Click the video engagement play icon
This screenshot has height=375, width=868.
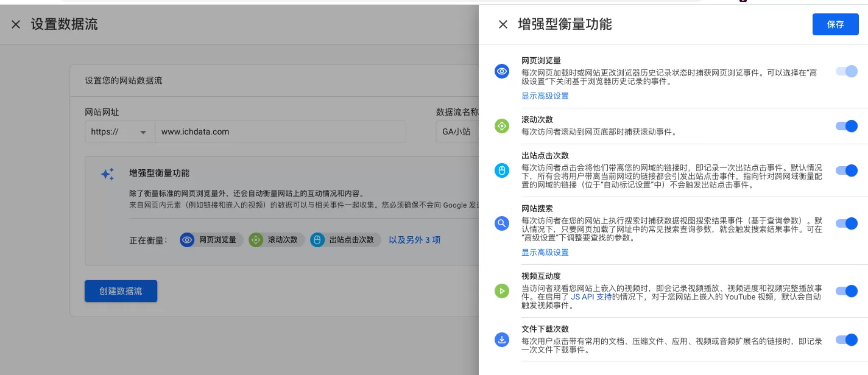(502, 291)
